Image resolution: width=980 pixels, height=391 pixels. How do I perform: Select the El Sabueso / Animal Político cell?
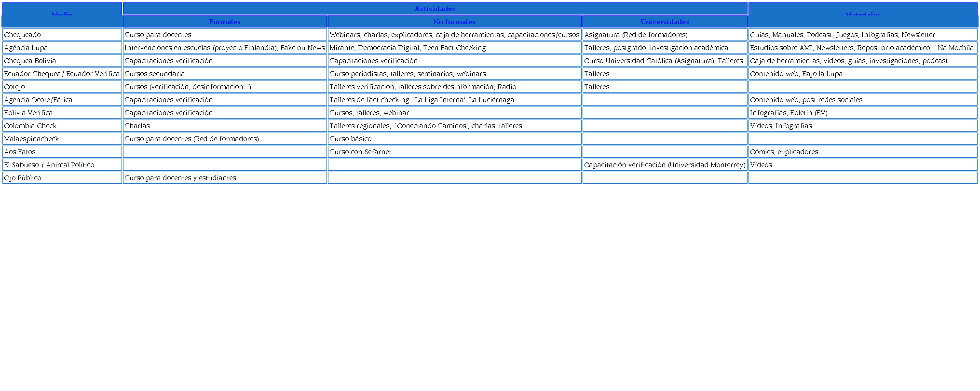(62, 165)
